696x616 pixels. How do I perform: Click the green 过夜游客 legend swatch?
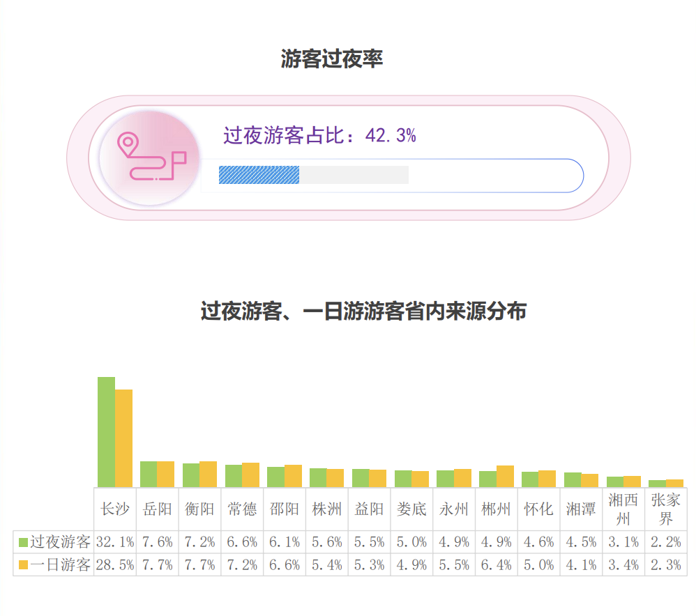(x=23, y=542)
